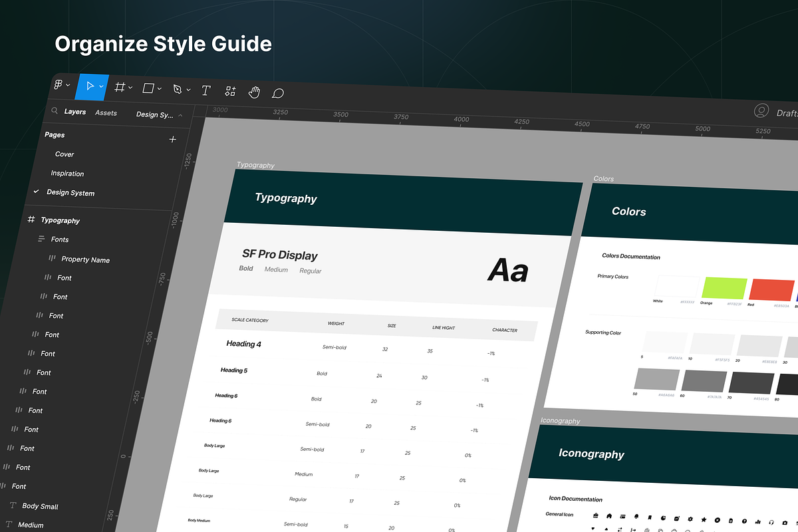The width and height of the screenshot is (798, 532).
Task: Expand the main menu chevron beside Figma logo
Action: tap(68, 86)
